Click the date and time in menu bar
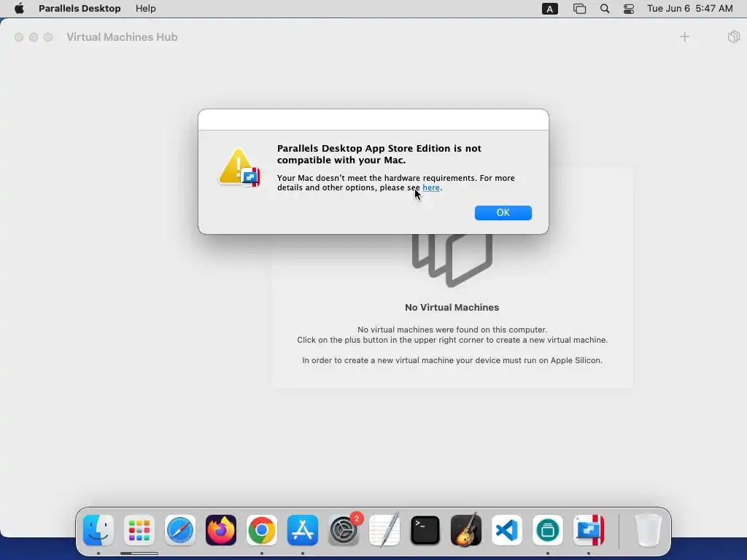Image resolution: width=747 pixels, height=560 pixels. pyautogui.click(x=690, y=9)
